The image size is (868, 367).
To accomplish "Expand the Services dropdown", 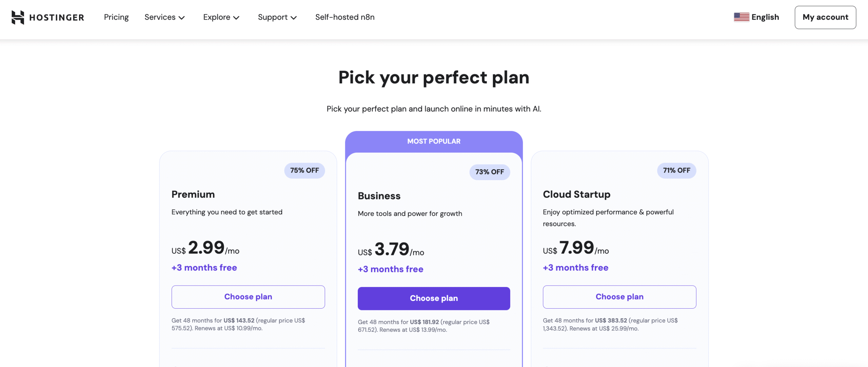I will tap(164, 17).
